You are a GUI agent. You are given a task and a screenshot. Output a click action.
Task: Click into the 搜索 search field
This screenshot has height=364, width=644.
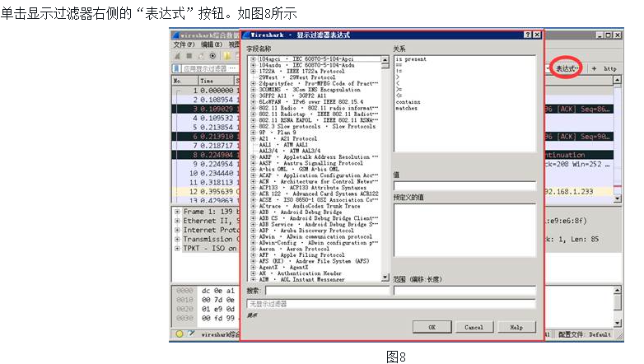pos(327,291)
